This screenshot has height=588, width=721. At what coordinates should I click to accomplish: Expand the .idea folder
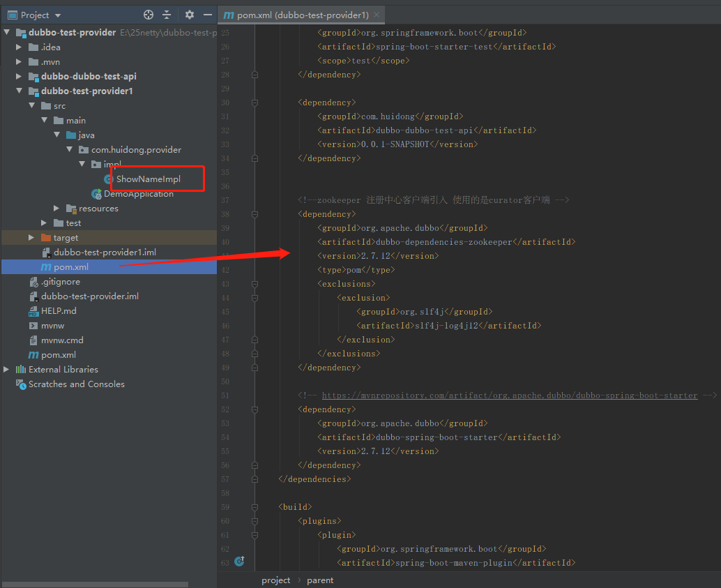(19, 47)
